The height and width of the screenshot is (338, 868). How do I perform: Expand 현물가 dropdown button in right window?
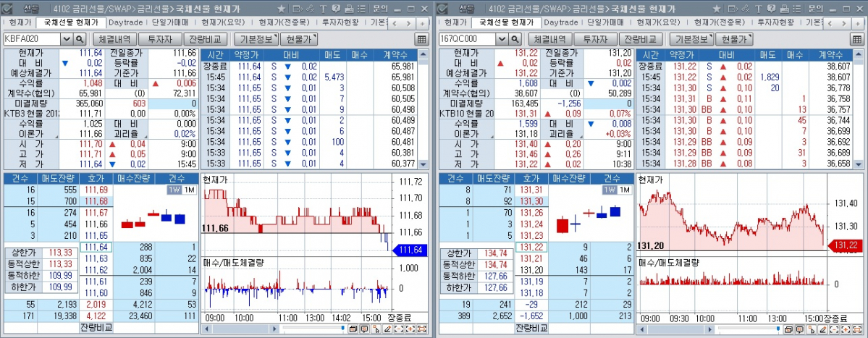coord(735,39)
